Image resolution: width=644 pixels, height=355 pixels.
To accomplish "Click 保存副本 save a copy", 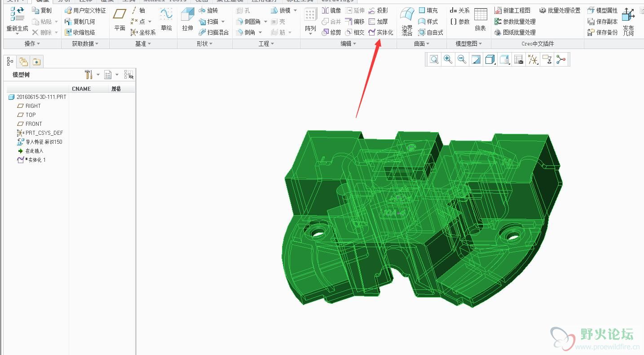I will (x=603, y=21).
